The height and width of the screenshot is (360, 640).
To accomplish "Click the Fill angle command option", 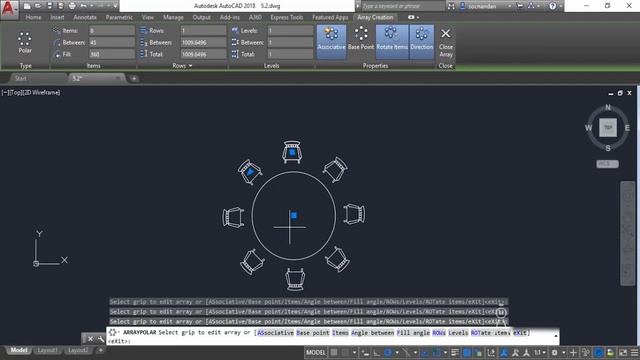I will coord(413,333).
